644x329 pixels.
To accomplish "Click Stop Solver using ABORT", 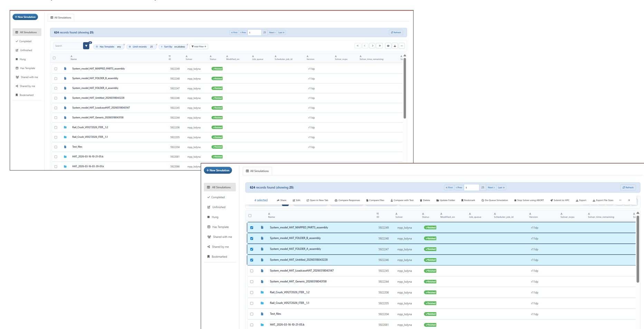I will [529, 200].
